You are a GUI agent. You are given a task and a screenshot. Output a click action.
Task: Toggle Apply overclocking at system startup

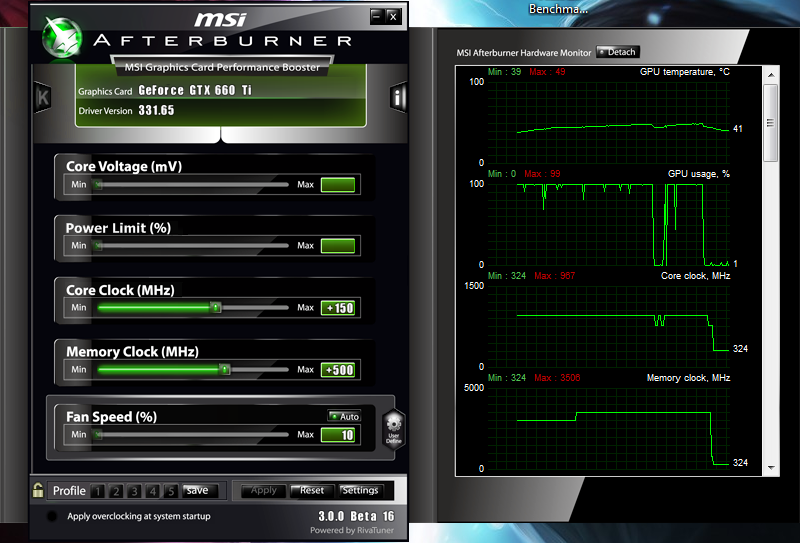pos(52,516)
